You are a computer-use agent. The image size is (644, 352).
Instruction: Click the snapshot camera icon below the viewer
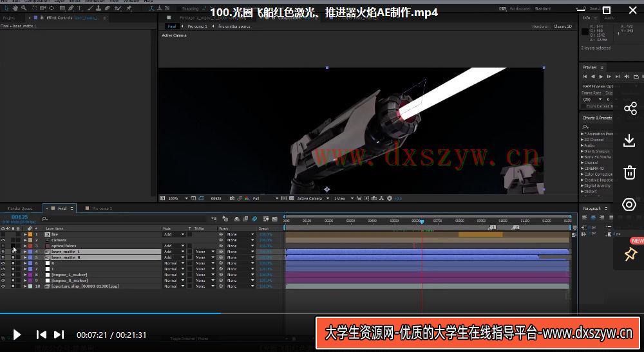[232, 198]
